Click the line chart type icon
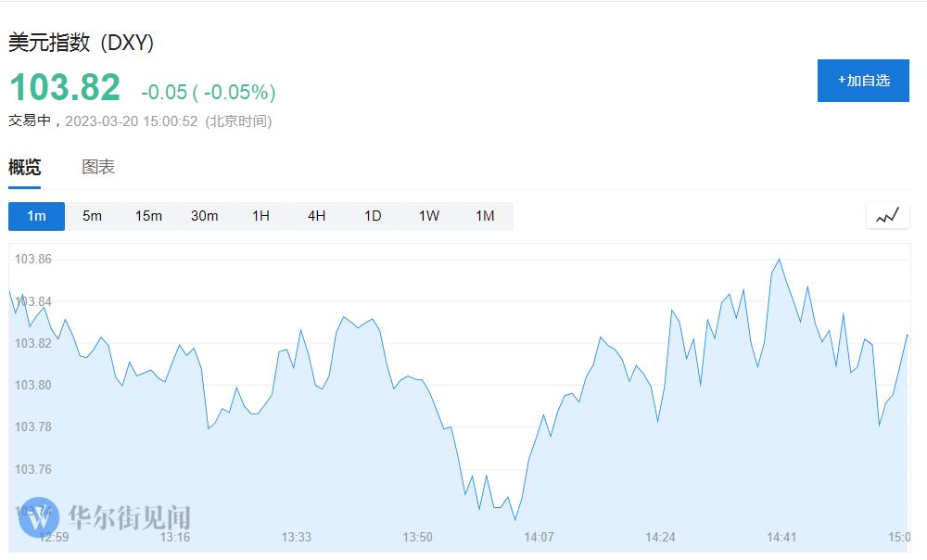Viewport: 927px width, 560px height. [887, 216]
